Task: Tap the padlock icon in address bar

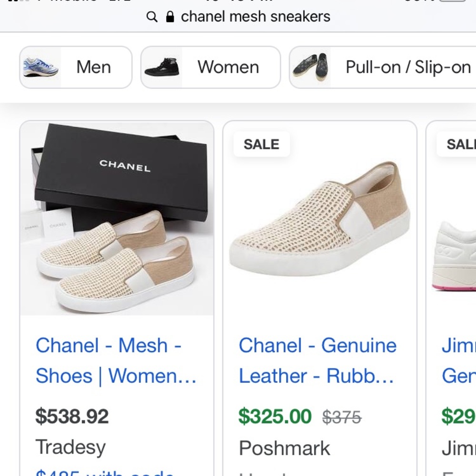Action: point(170,17)
